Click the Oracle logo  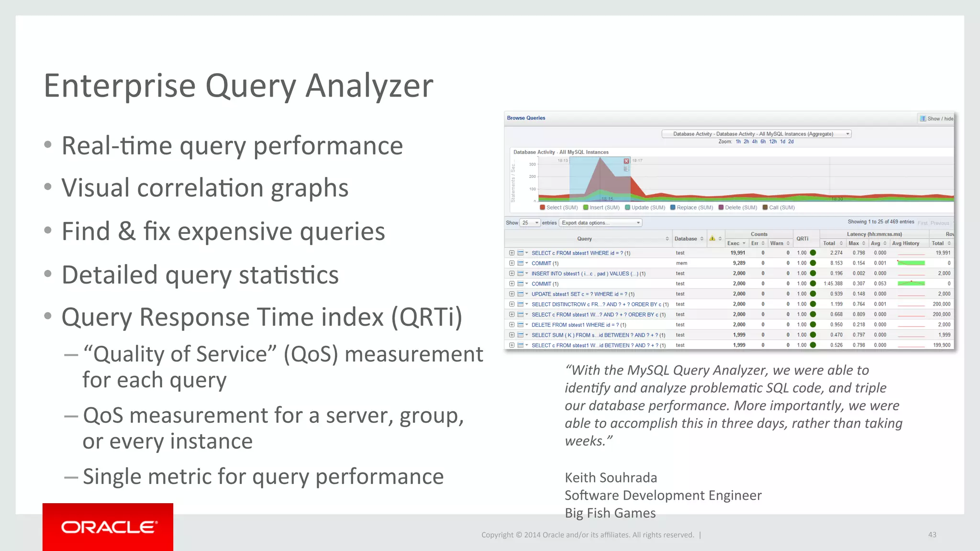108,527
